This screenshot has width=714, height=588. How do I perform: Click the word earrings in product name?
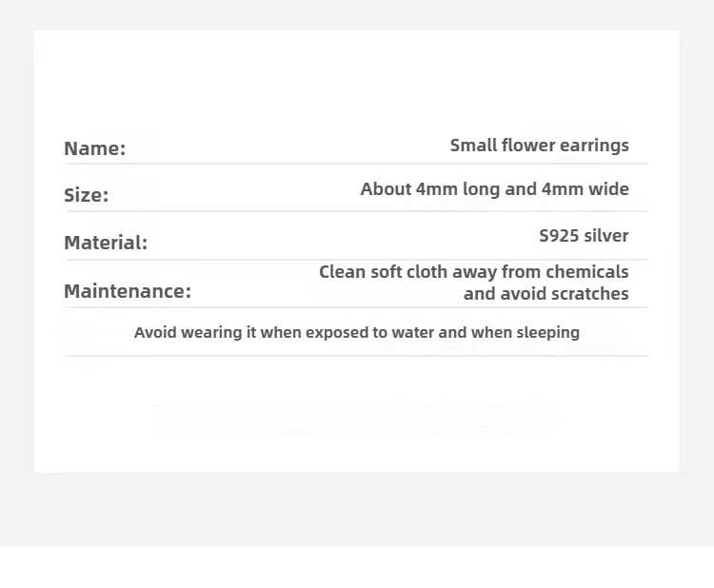(x=594, y=147)
